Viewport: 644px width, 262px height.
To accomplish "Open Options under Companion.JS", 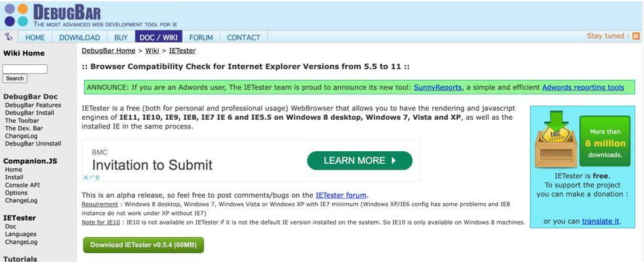I will (x=16, y=193).
